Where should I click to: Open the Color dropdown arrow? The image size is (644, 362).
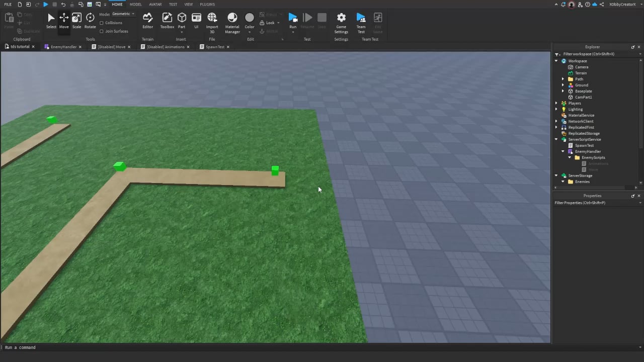pos(250,33)
